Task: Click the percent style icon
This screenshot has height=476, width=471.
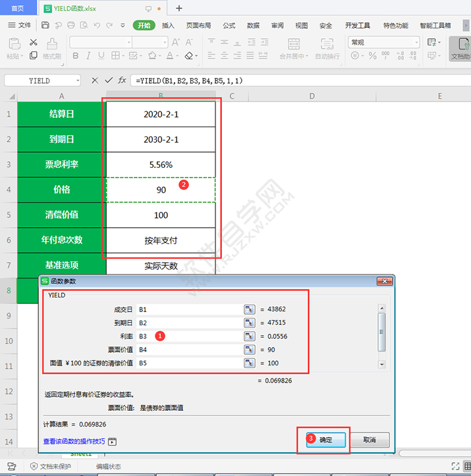Action: pos(373,55)
